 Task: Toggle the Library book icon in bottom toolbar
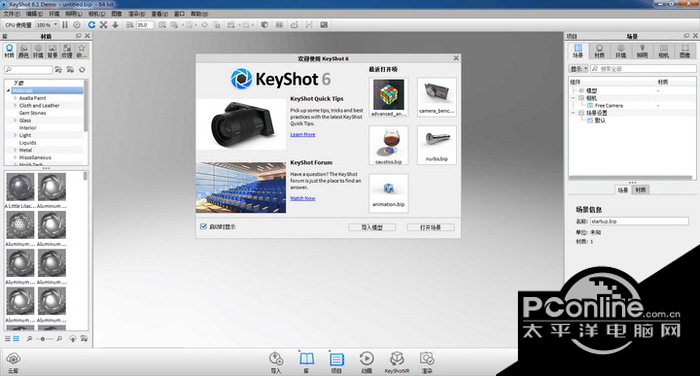coord(306,359)
